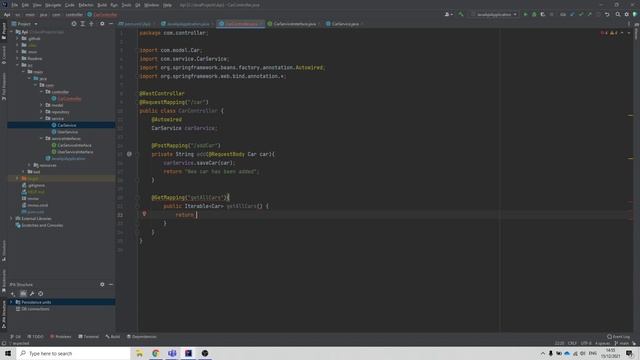Click gutter icon beside line 15 method
This screenshot has width=640, height=360.
click(x=129, y=154)
